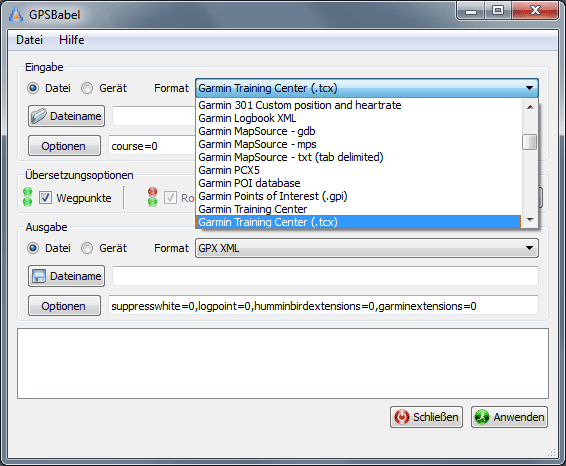This screenshot has width=566, height=466.
Task: Click the red power icon on Schließen
Action: [x=402, y=417]
